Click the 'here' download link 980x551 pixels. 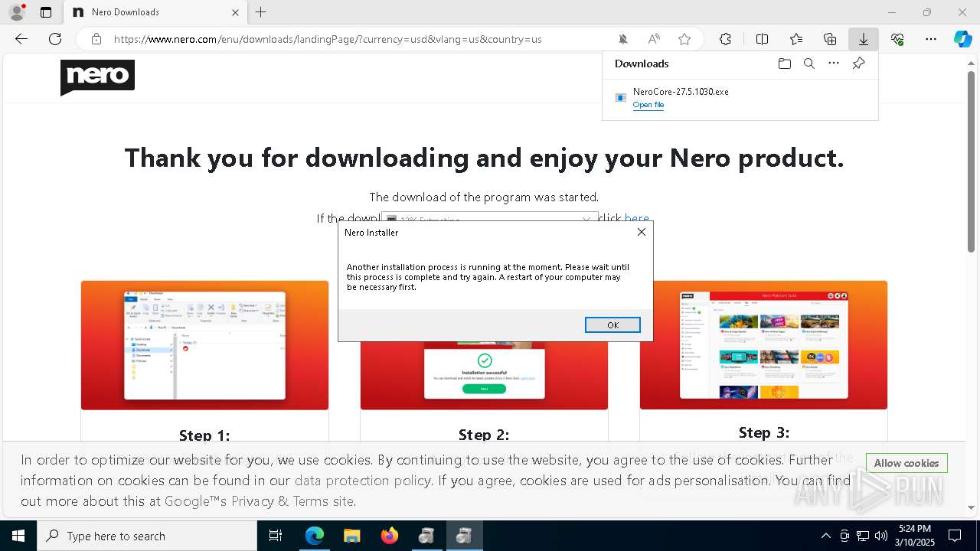tap(636, 218)
